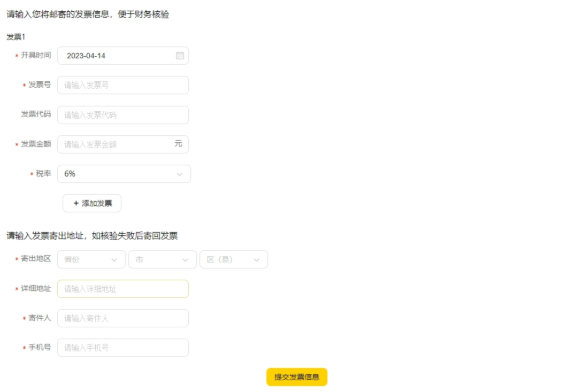Image resolution: width=584 pixels, height=392 pixels.
Task: Open the 省份 province dropdown
Action: [91, 259]
